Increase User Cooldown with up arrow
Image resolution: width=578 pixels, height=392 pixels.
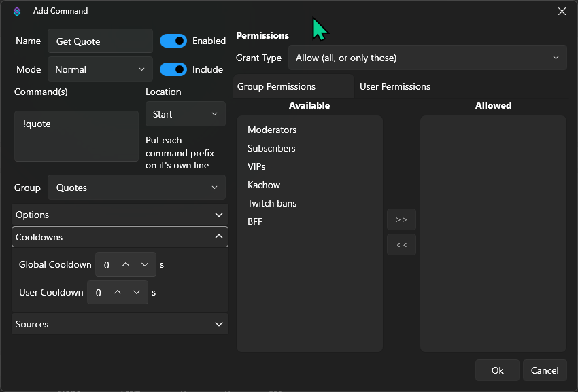coord(118,292)
